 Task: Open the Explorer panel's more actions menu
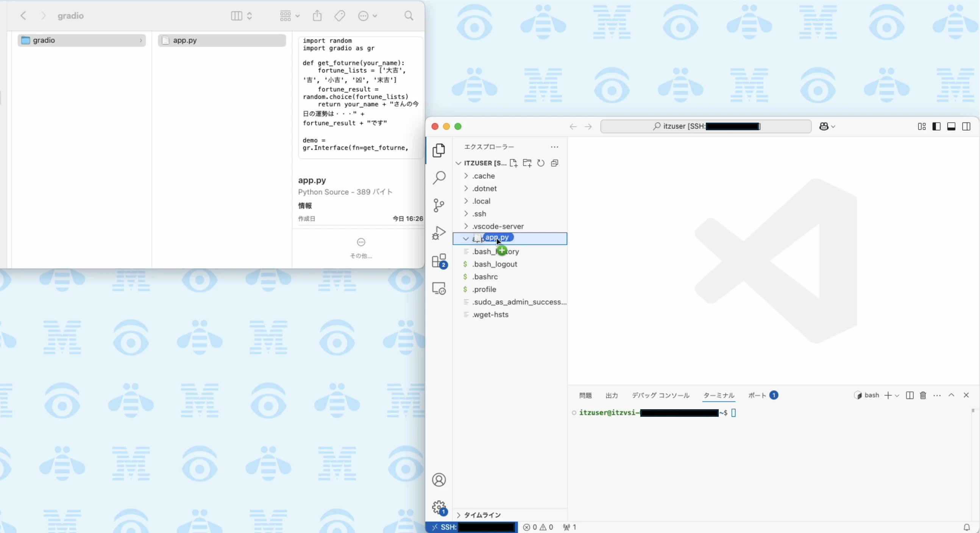[555, 147]
